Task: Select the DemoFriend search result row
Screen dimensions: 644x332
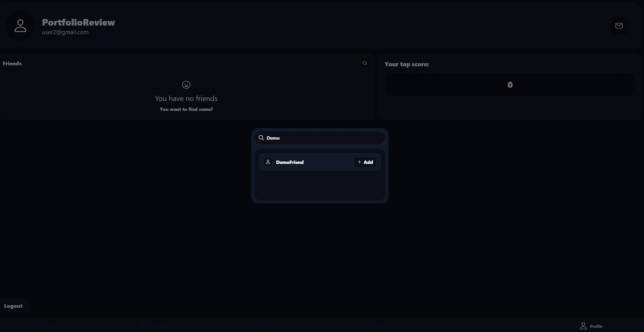Action: point(320,162)
